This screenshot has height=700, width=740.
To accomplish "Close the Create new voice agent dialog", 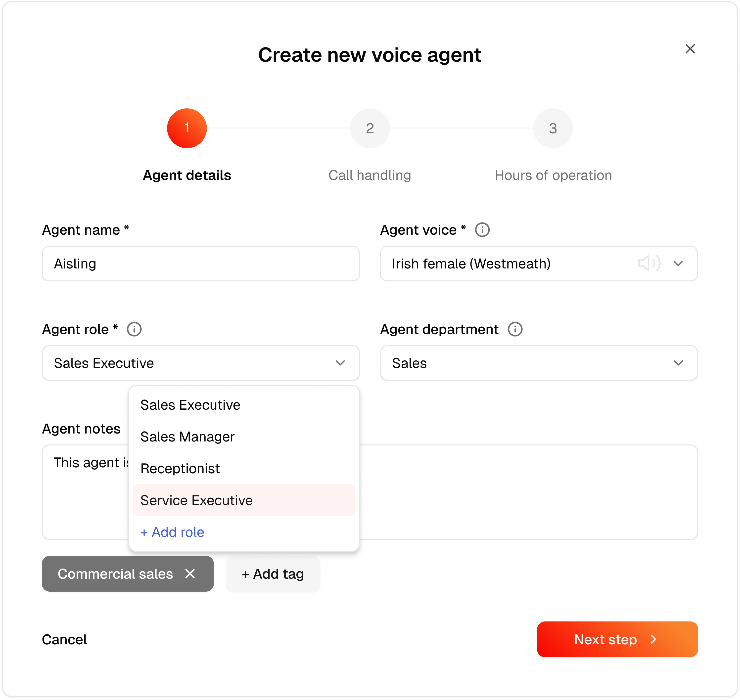I will click(690, 49).
